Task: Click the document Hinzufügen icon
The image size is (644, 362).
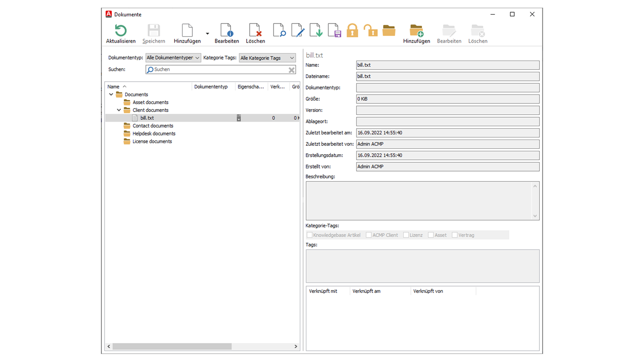Action: coord(187,31)
